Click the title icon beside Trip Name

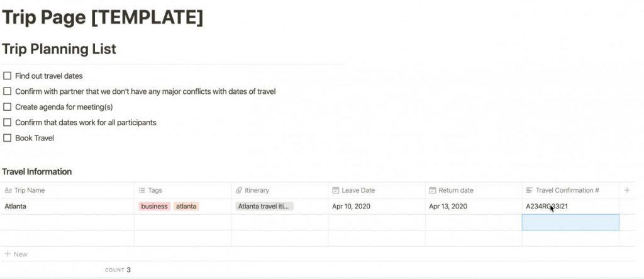[x=8, y=191]
